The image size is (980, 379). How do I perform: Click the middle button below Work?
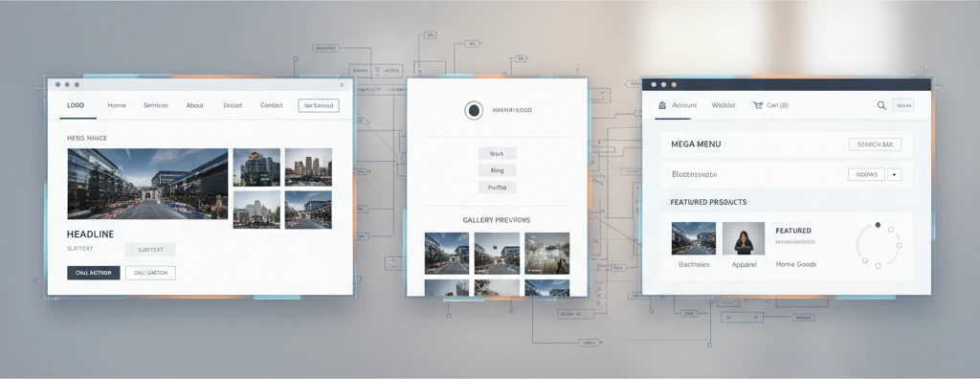click(x=497, y=170)
